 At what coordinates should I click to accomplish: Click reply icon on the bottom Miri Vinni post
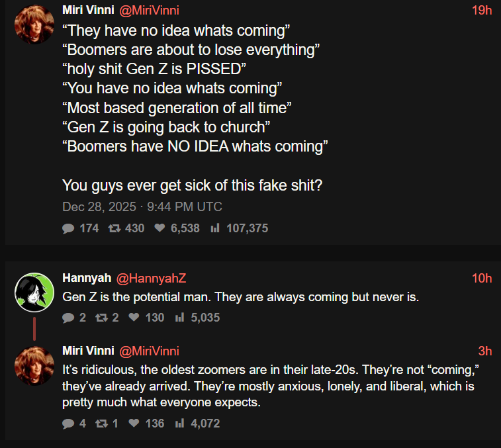point(68,423)
